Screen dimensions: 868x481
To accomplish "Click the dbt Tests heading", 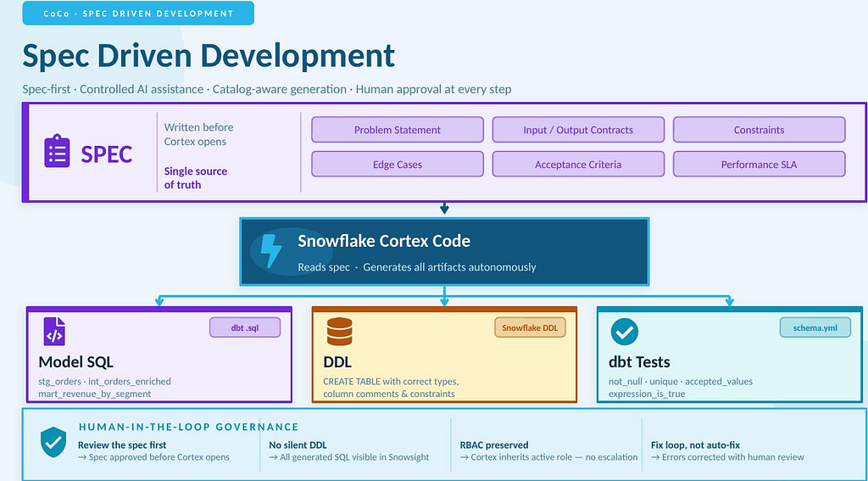I will coord(639,362).
